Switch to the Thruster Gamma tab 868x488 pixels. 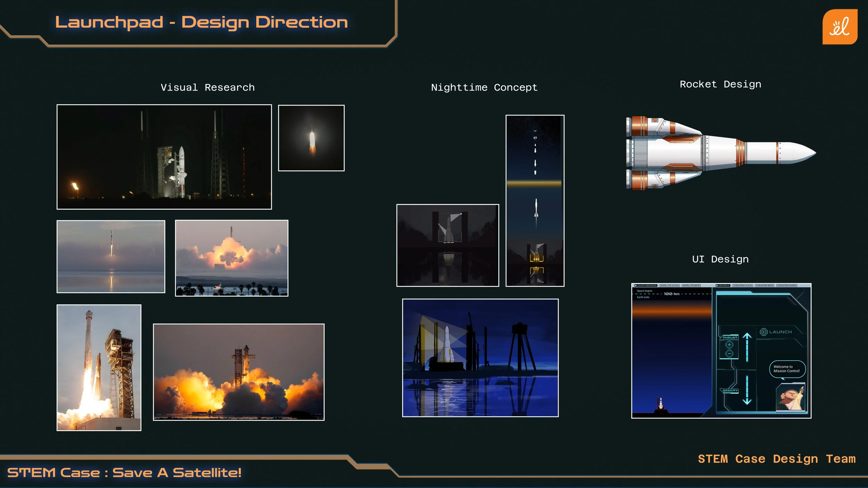[x=787, y=285]
